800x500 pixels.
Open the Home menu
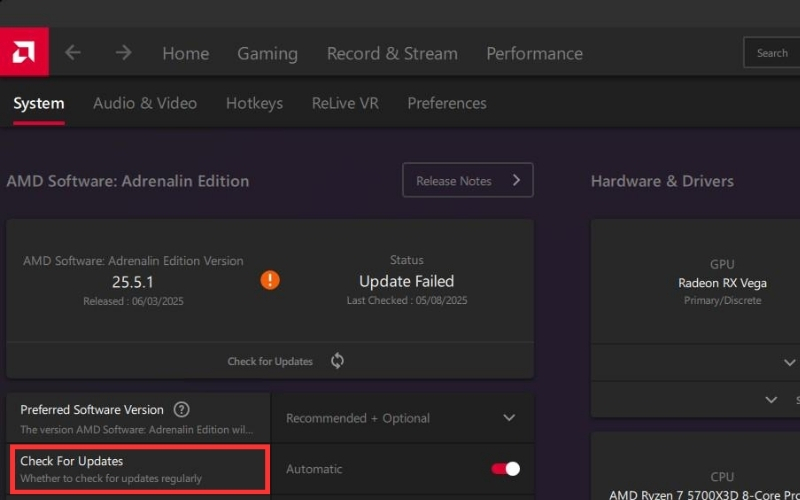click(x=185, y=54)
